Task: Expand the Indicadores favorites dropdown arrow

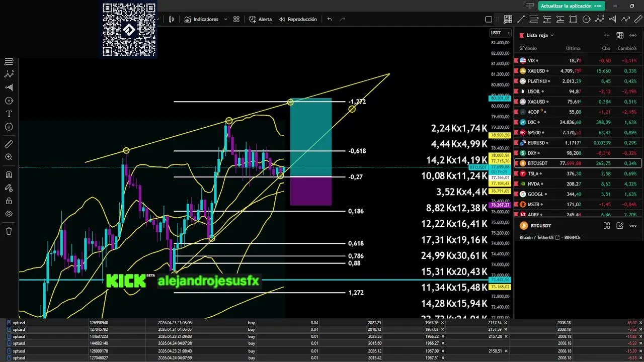Action: click(225, 19)
